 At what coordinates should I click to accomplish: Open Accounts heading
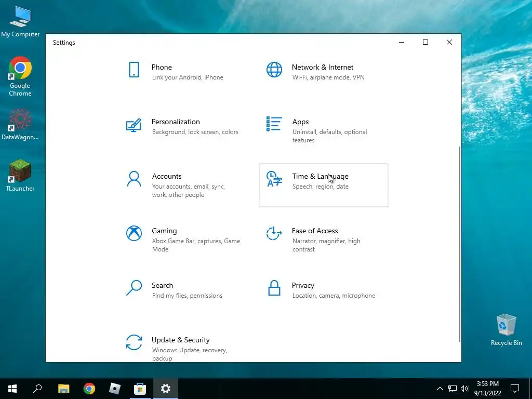point(167,177)
